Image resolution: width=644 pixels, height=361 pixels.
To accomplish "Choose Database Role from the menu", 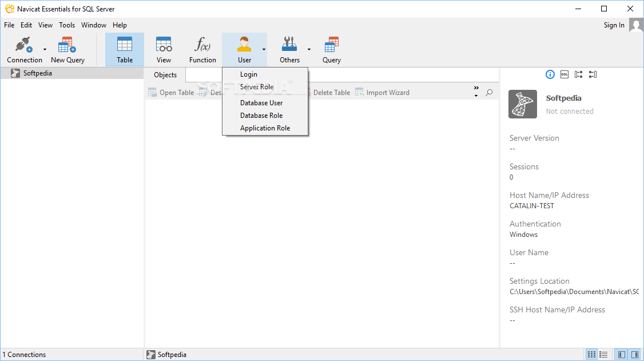I will coord(265,116).
